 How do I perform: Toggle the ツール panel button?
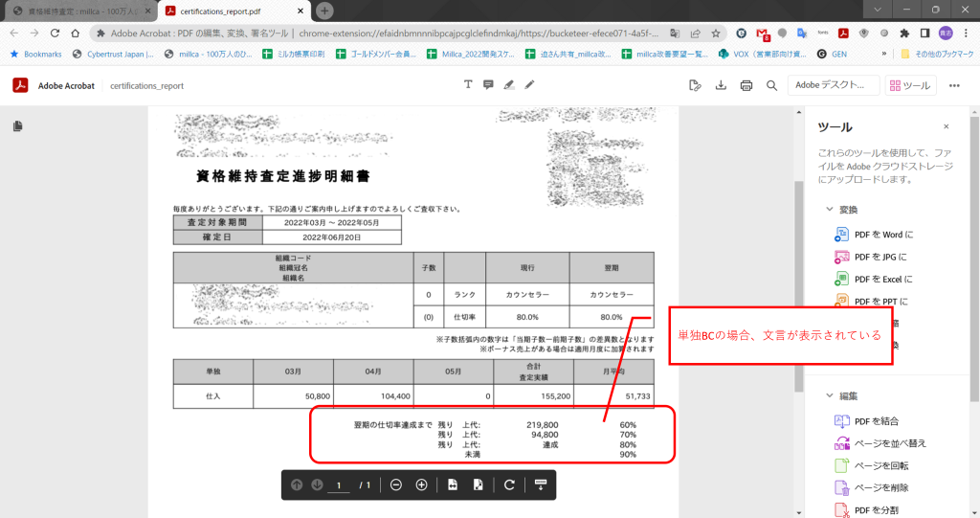point(910,85)
